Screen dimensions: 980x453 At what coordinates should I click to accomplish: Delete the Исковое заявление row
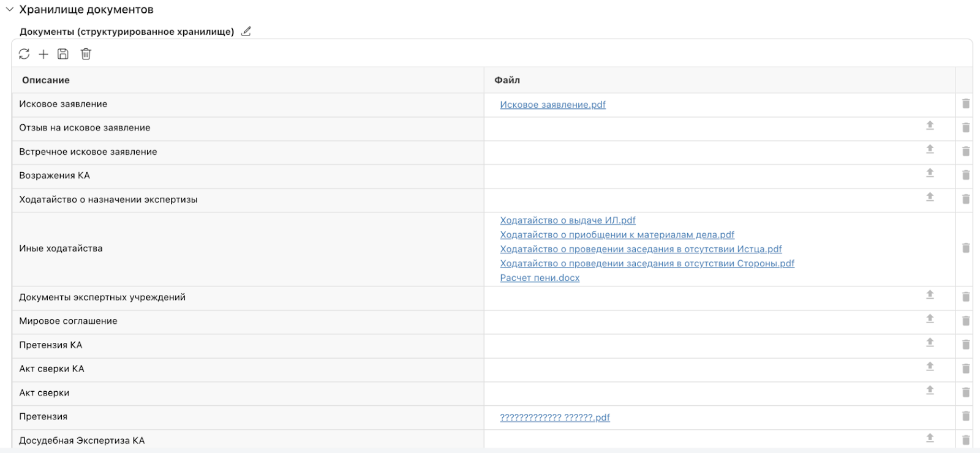coord(966,103)
